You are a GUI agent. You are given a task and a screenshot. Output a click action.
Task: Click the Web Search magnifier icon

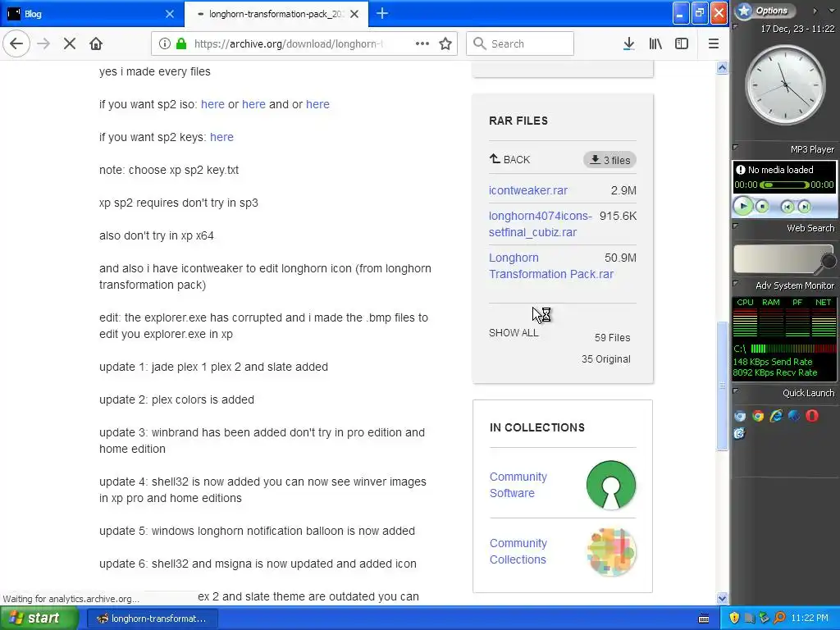829,261
